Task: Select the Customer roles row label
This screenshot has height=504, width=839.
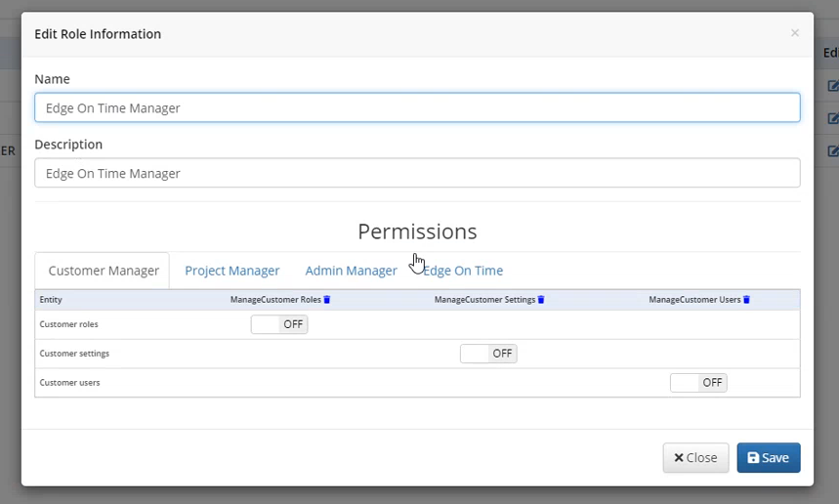Action: click(69, 324)
